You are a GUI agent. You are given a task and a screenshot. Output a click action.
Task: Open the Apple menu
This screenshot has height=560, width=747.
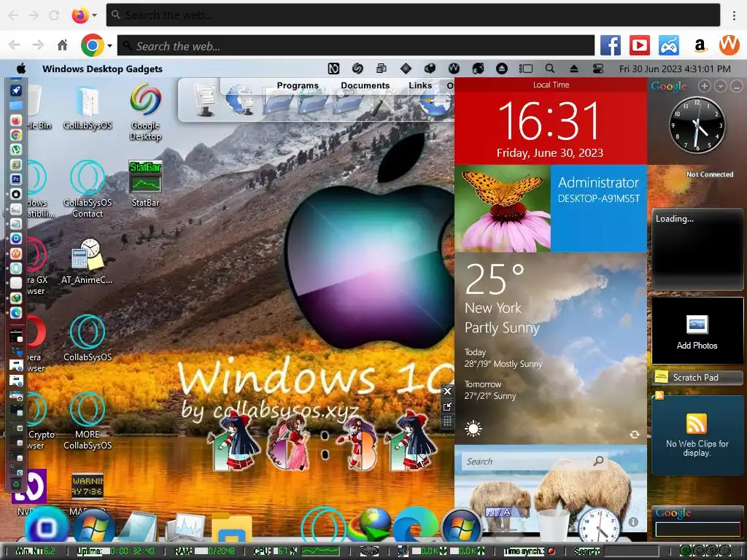21,69
